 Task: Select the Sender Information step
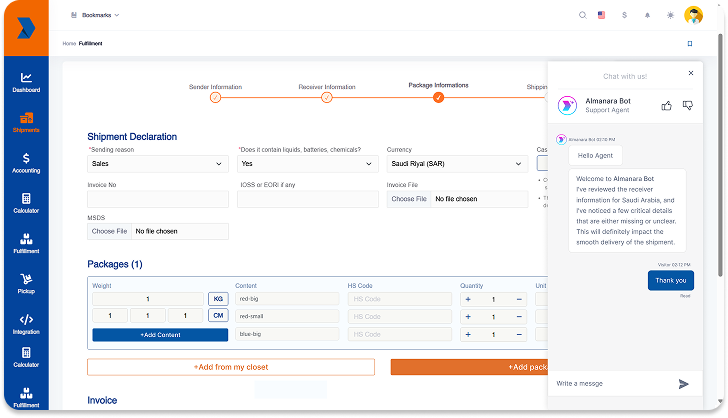pyautogui.click(x=215, y=97)
